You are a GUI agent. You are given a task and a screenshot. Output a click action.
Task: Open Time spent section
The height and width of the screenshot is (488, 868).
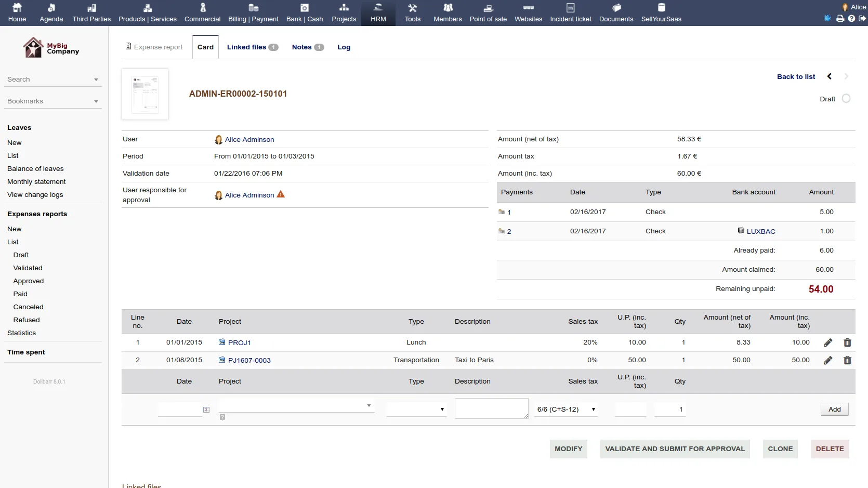point(26,352)
